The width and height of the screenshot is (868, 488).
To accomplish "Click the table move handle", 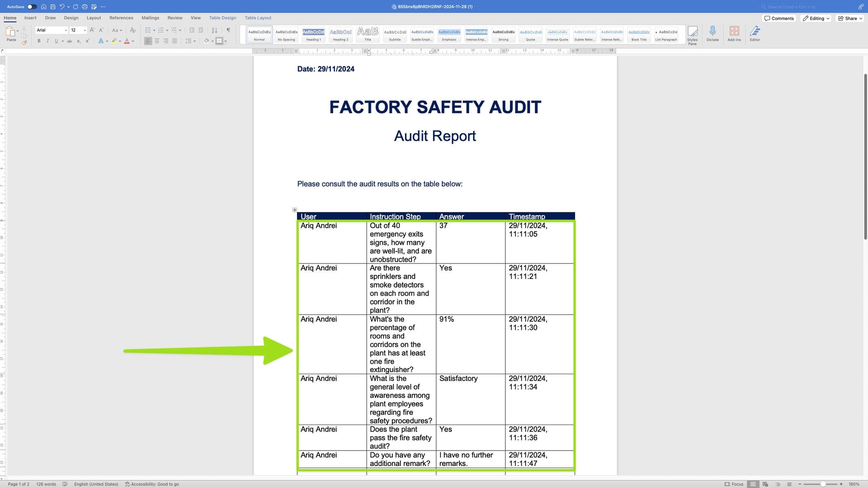I will pos(295,210).
